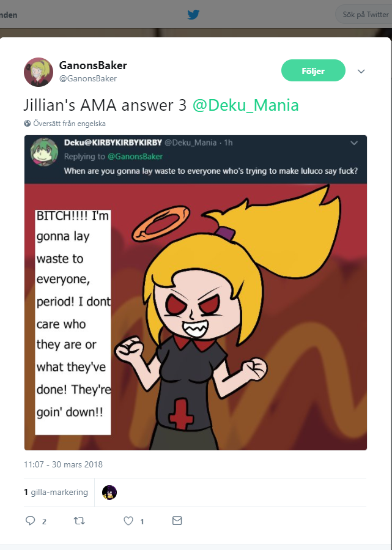Retweet using the arrows icon
Screen dimensions: 392x550
point(80,521)
